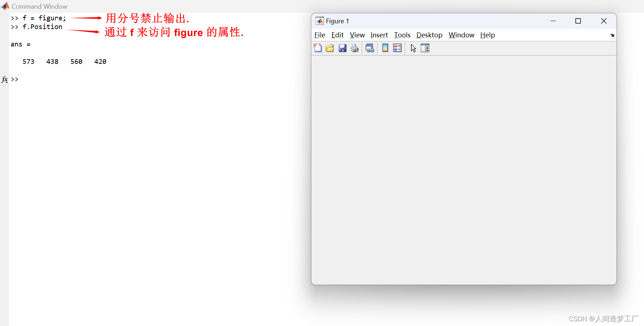This screenshot has height=326, width=644.
Task: Minimize the Figure 1 window
Action: (x=553, y=21)
